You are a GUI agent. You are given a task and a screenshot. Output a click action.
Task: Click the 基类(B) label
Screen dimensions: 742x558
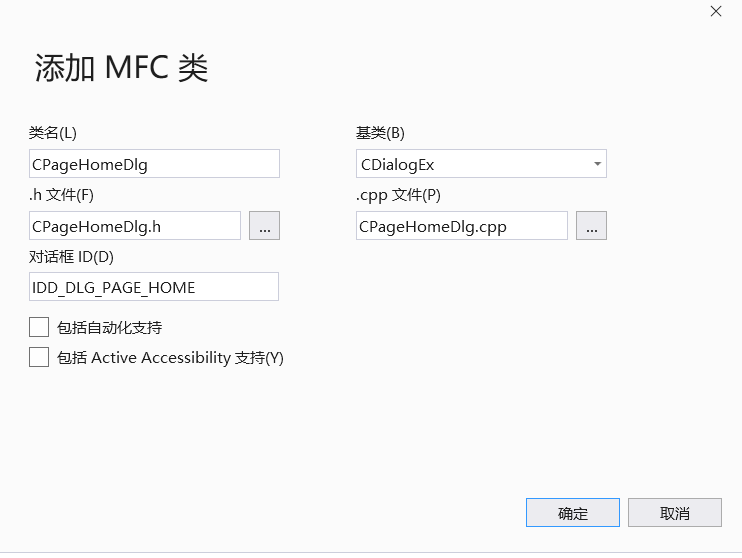pyautogui.click(x=380, y=133)
